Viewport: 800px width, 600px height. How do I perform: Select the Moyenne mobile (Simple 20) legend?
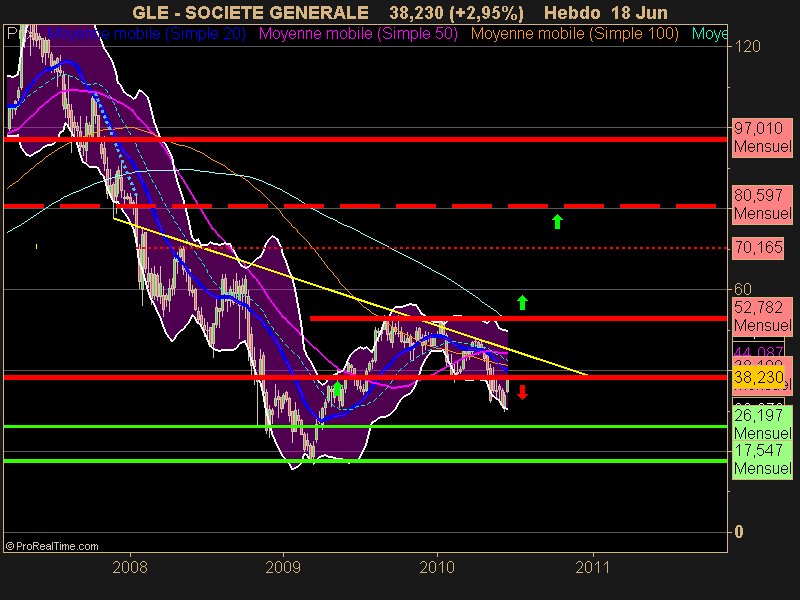pos(146,34)
